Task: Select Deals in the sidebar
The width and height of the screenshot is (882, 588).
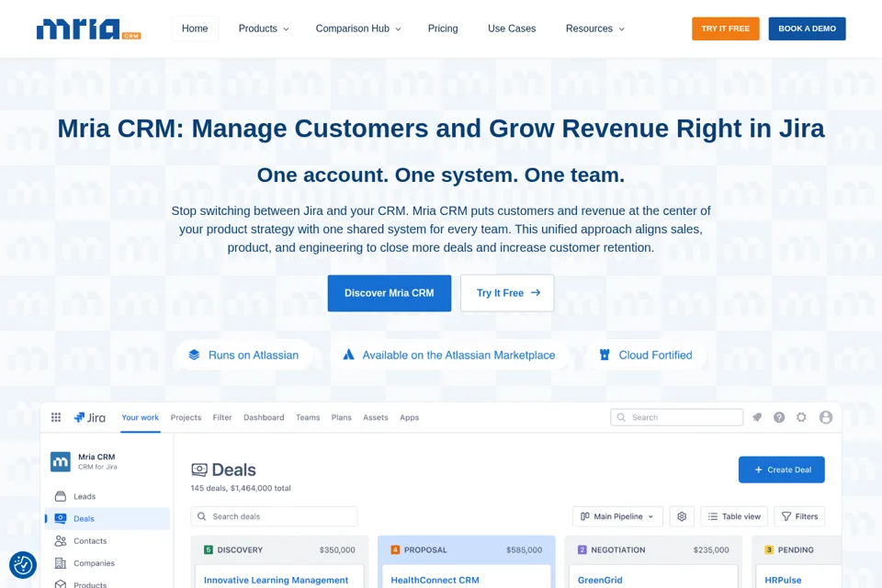Action: 107,519
